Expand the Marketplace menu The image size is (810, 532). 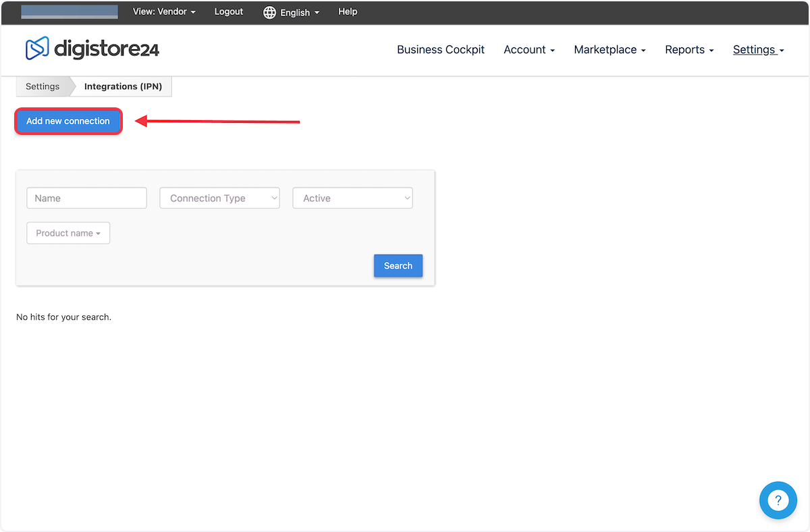pyautogui.click(x=610, y=49)
